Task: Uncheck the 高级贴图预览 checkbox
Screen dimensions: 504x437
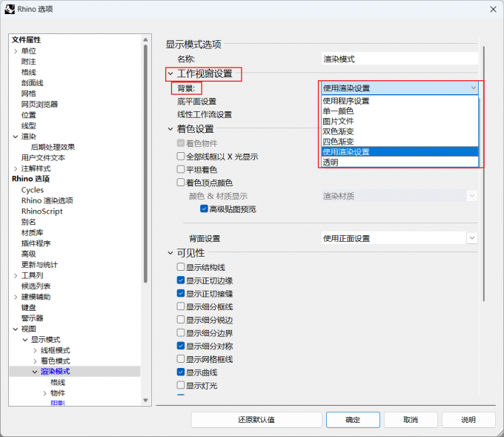Action: click(204, 209)
